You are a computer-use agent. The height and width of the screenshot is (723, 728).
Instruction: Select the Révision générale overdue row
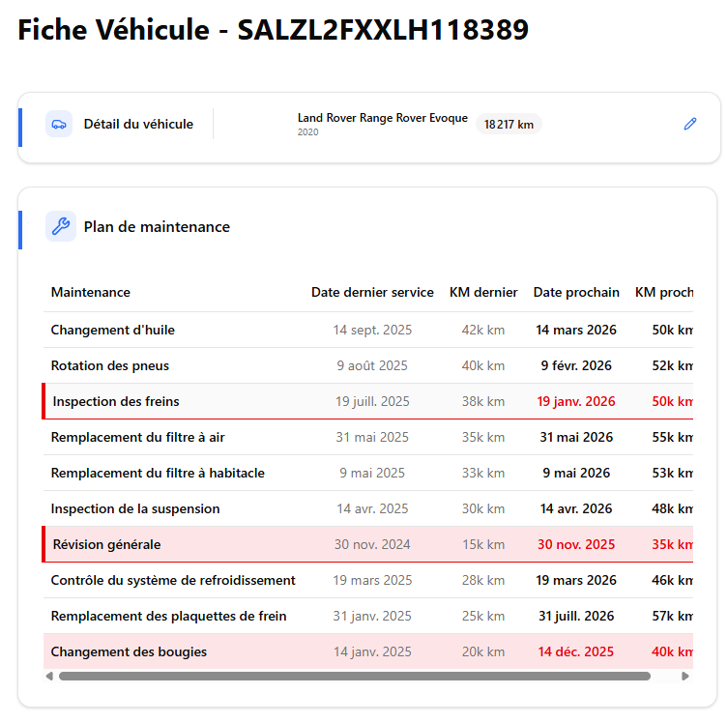click(x=106, y=544)
